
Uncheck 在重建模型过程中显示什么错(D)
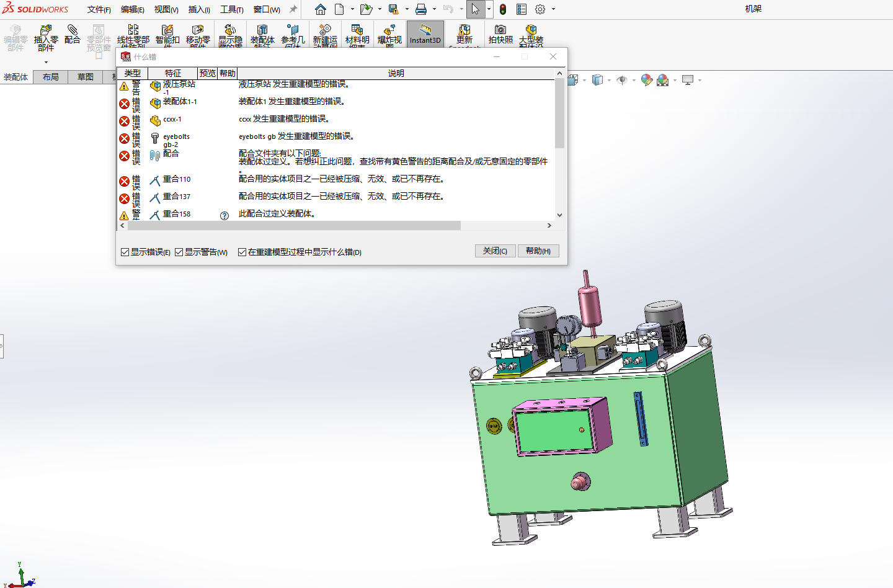point(242,252)
